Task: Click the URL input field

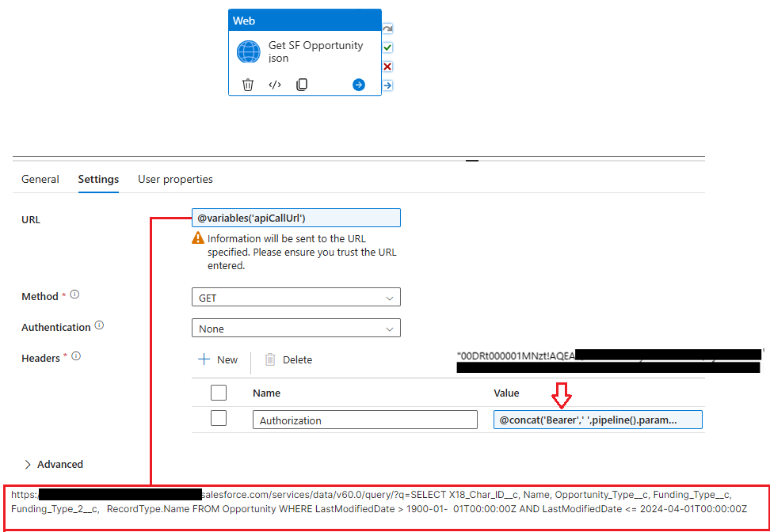Action: tap(295, 218)
